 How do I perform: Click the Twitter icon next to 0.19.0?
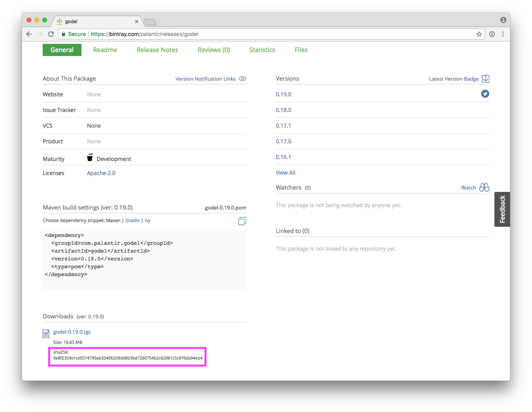click(485, 94)
